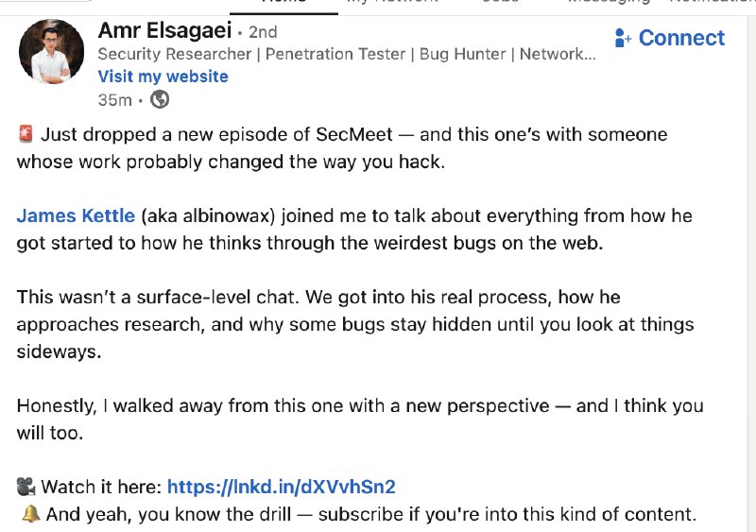Viewport: 756px width, 532px height.
Task: Click the movie camera emoji before Watch
Action: tap(26, 488)
